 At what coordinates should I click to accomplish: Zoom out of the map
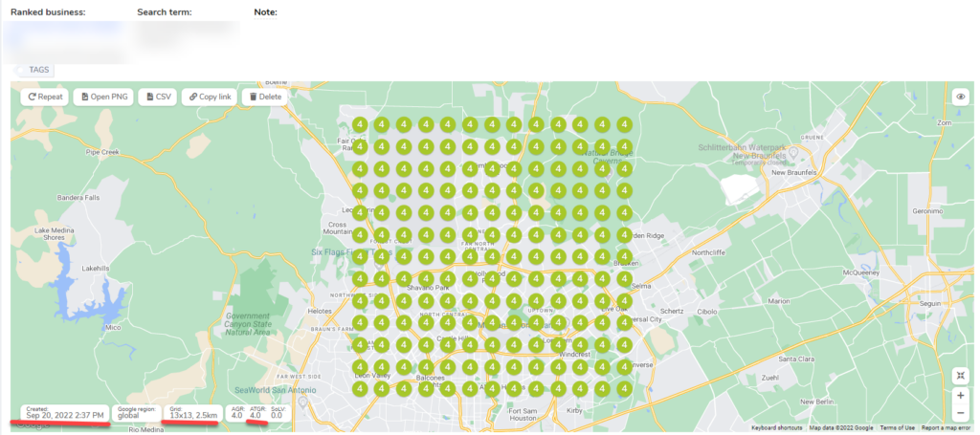pyautogui.click(x=960, y=413)
